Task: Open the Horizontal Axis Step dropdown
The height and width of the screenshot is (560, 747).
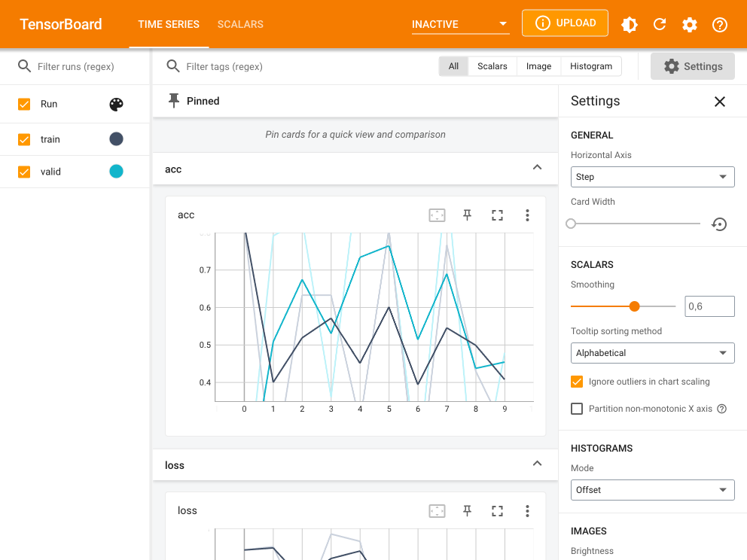Action: coord(652,177)
